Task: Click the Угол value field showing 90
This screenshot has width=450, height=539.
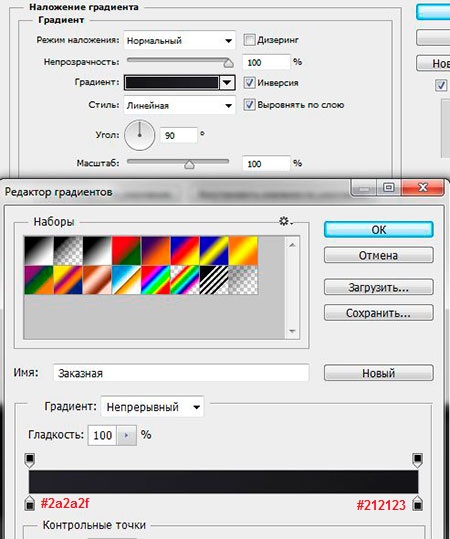Action: click(x=179, y=135)
